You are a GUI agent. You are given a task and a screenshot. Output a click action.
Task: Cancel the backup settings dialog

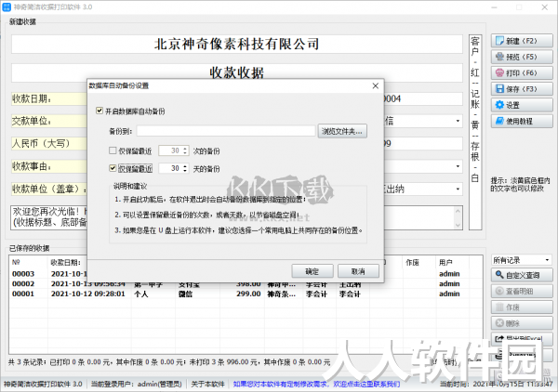(x=358, y=271)
